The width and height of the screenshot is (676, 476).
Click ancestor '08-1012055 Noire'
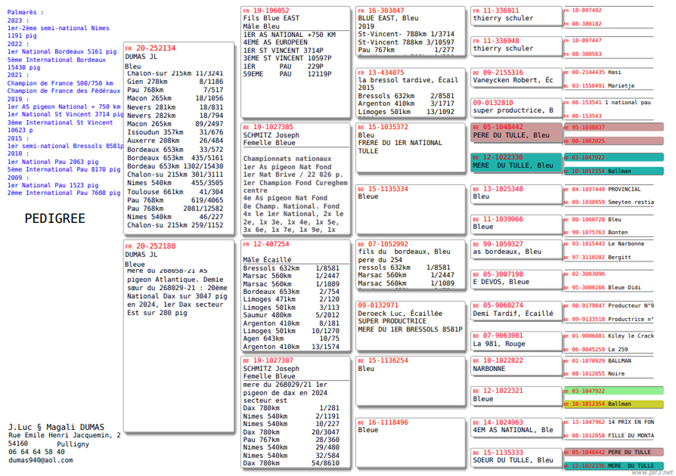click(594, 374)
